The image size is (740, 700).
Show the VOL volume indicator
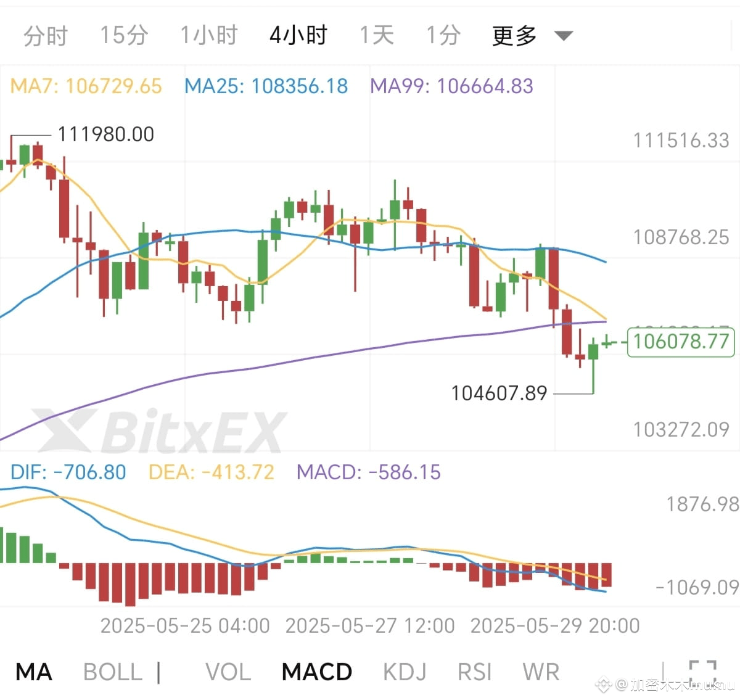228,672
